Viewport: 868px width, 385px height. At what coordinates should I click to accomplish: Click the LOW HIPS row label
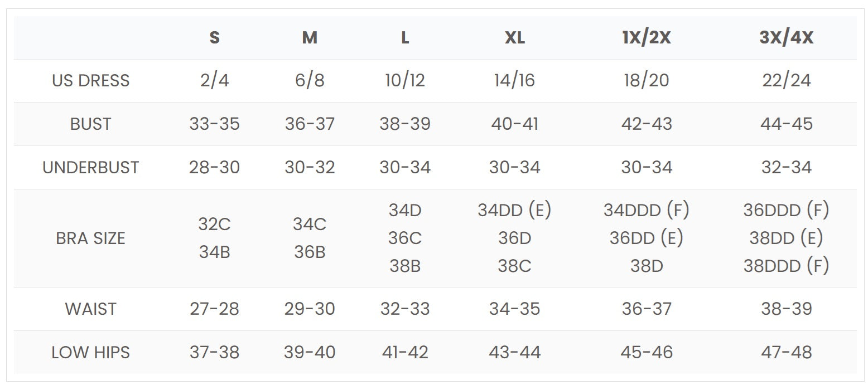[90, 353]
